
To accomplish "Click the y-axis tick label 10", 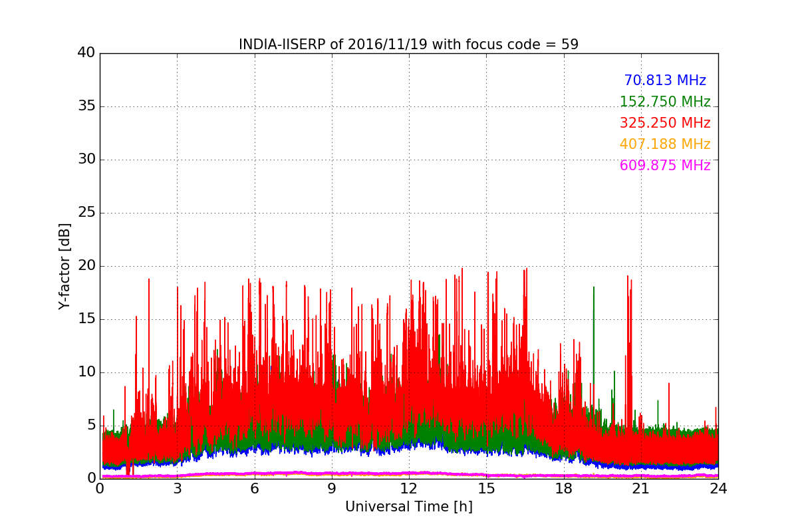I will (x=86, y=372).
